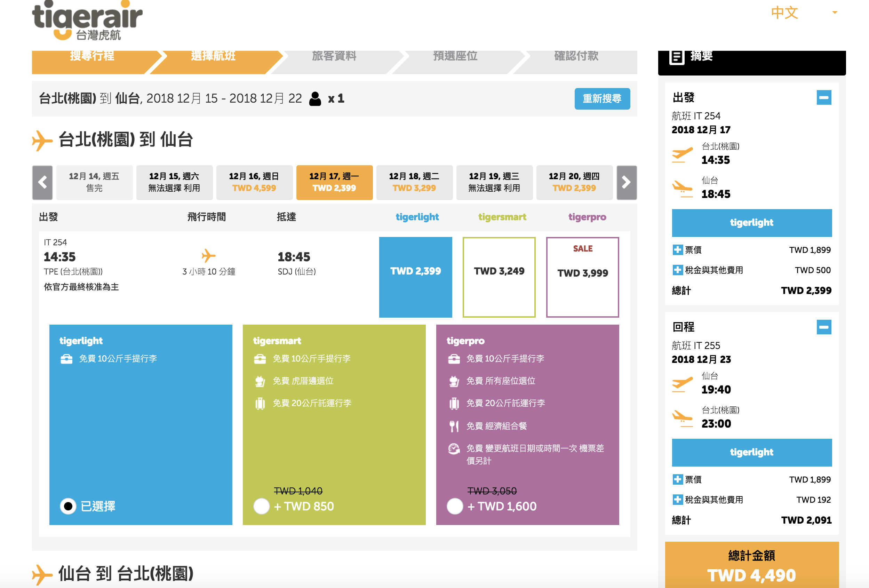Select the tigerpro + TWD 1,600 radio
Image resolution: width=869 pixels, height=588 pixels.
[x=455, y=506]
